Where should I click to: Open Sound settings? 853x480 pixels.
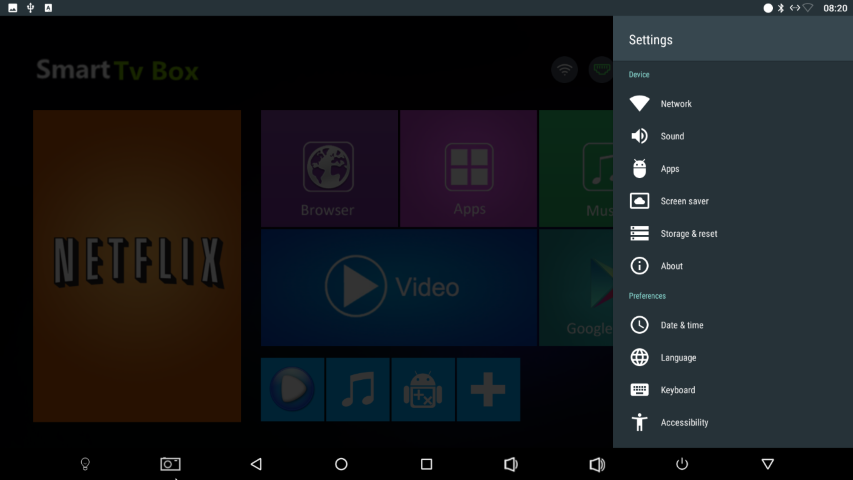[x=733, y=136]
